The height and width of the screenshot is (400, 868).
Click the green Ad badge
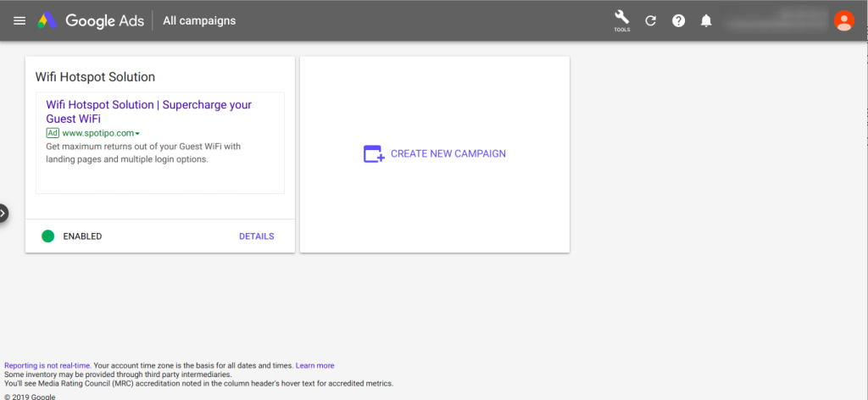[53, 133]
